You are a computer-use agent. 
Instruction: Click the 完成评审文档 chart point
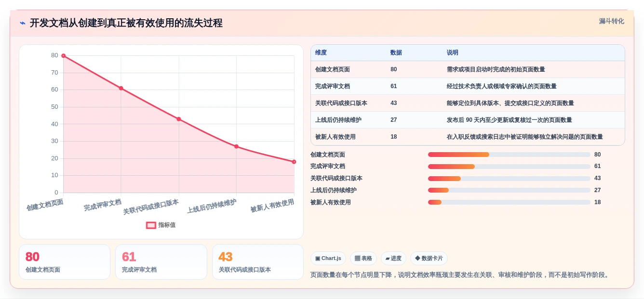(x=121, y=88)
